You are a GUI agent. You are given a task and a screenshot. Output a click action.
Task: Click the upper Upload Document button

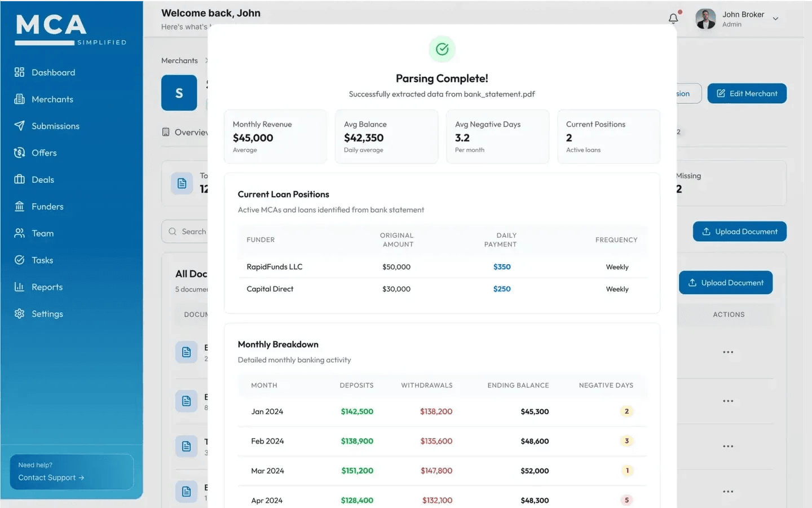tap(739, 231)
